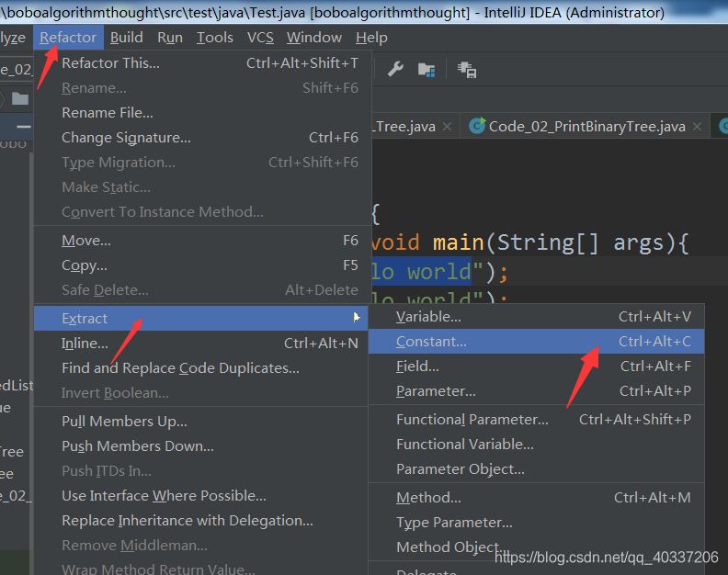The height and width of the screenshot is (575, 728).
Task: Open the VCS menu
Action: click(x=260, y=37)
